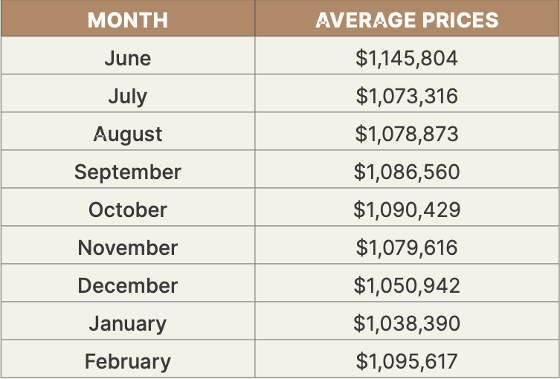560x379 pixels.
Task: Select the December month cell
Action: coord(128,285)
